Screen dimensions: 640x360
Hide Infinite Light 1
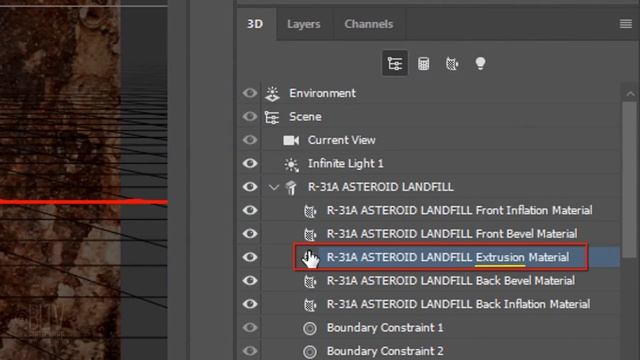pyautogui.click(x=250, y=163)
